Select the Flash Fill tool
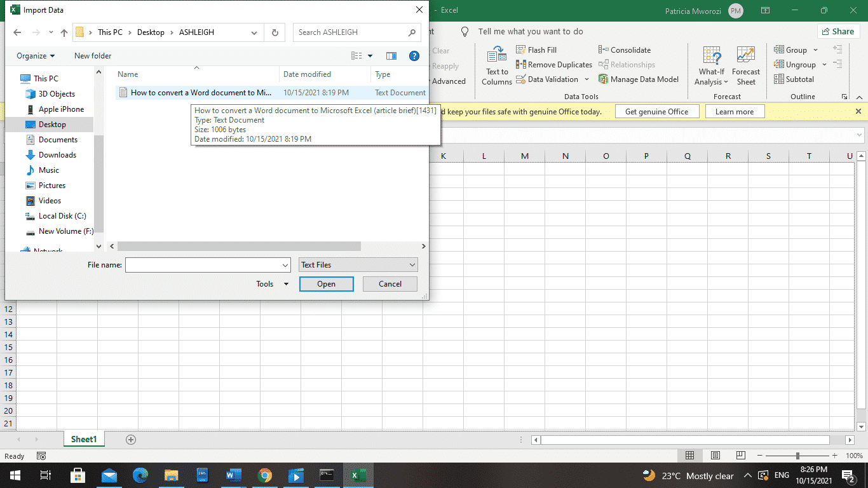 536,50
